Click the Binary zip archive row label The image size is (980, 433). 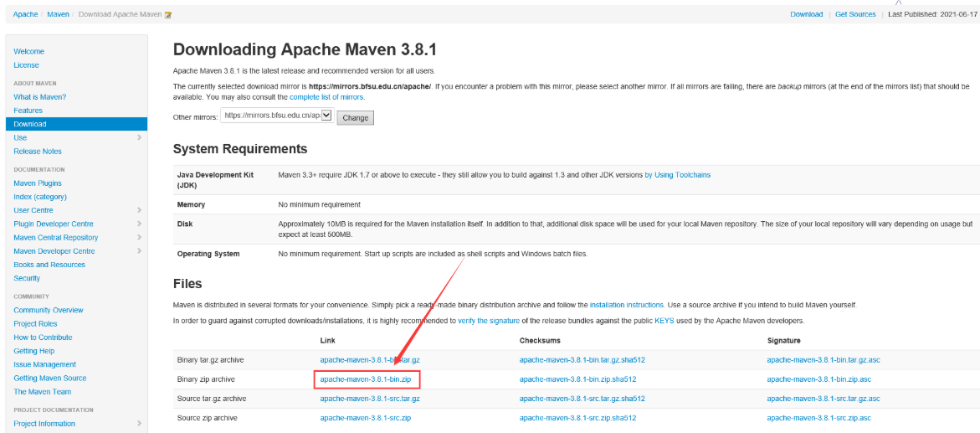point(206,379)
